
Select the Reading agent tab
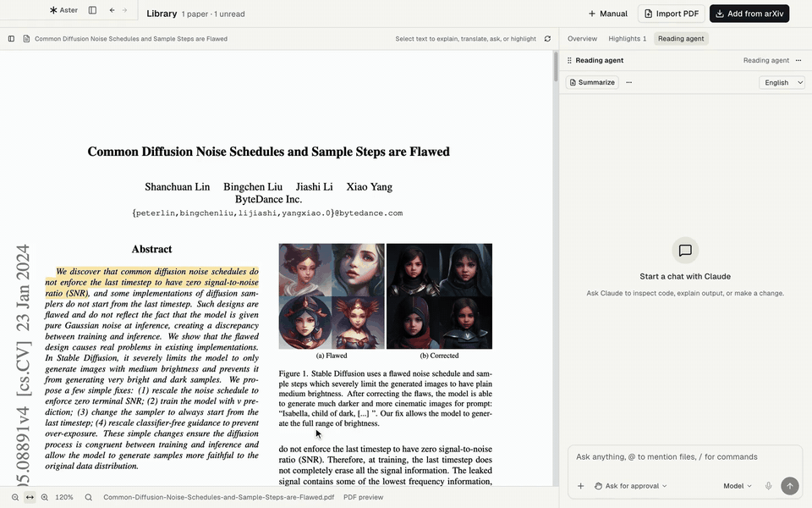[x=681, y=39]
